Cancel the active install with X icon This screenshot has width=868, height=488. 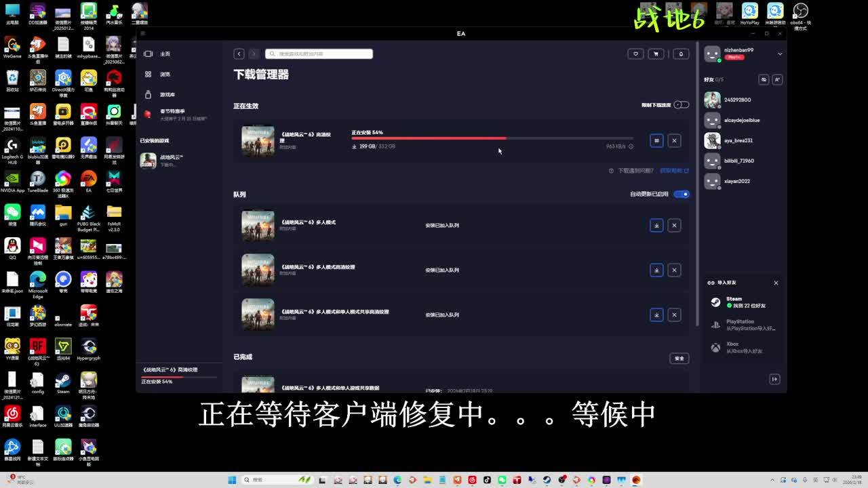click(x=674, y=140)
